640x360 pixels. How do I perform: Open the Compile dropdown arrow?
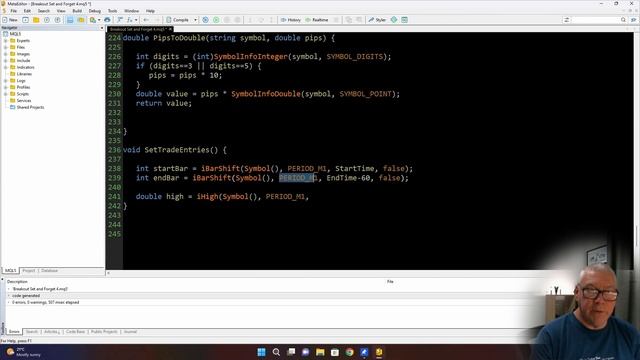point(196,20)
